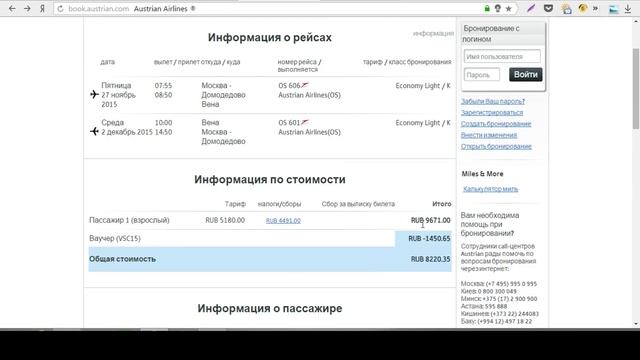Click the airplane icon of flight OS 601
640x360 pixels.
pos(94,131)
